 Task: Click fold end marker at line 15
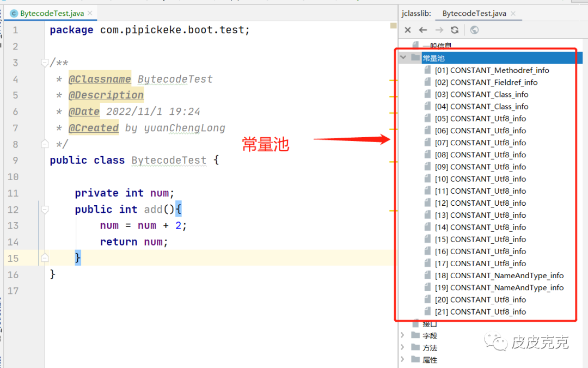point(45,257)
